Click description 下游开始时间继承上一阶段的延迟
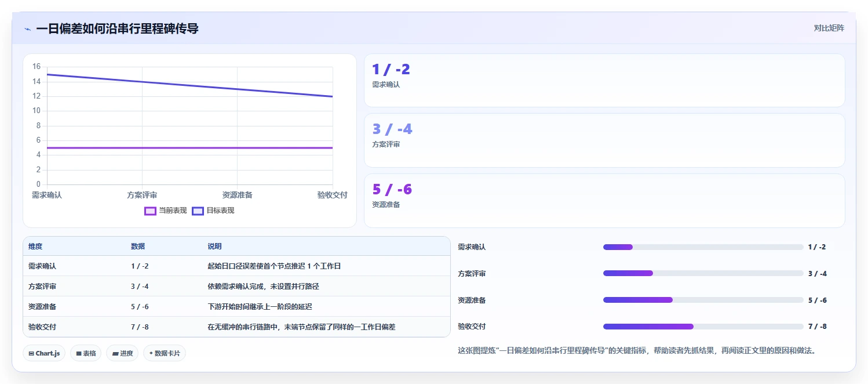 pyautogui.click(x=260, y=307)
